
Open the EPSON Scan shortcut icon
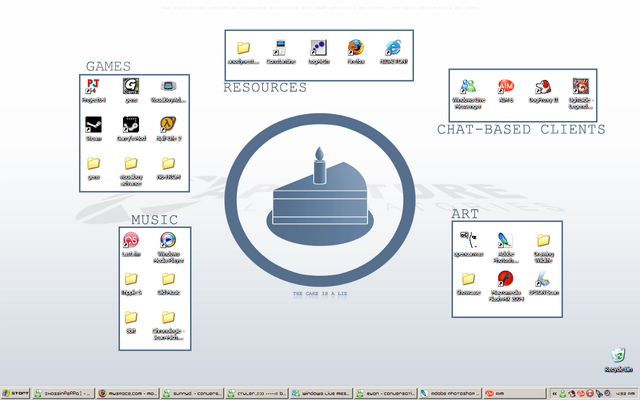point(543,279)
